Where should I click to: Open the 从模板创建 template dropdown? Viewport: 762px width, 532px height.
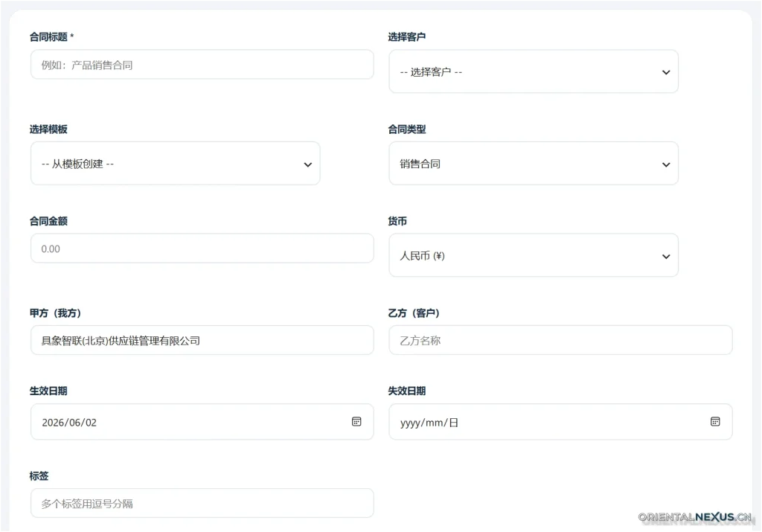tap(175, 164)
